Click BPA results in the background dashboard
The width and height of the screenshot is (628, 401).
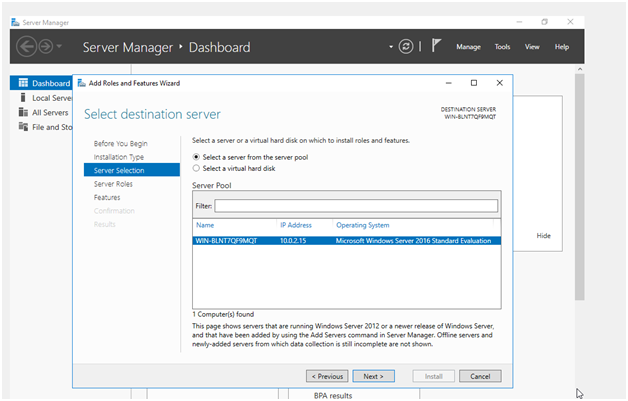coord(333,395)
